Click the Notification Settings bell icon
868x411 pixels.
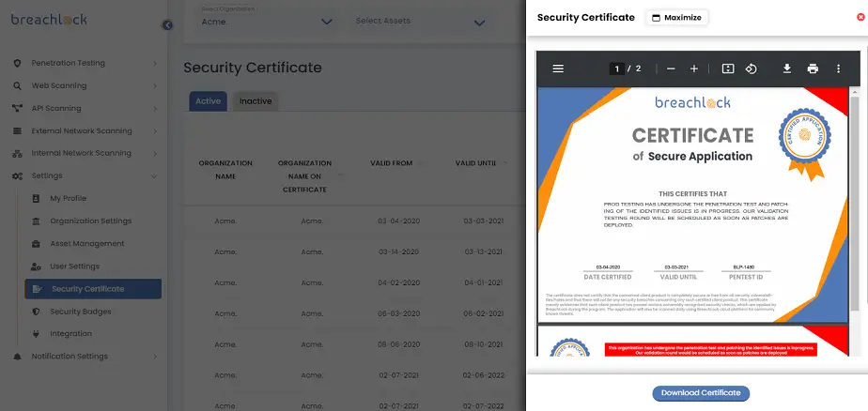(17, 357)
